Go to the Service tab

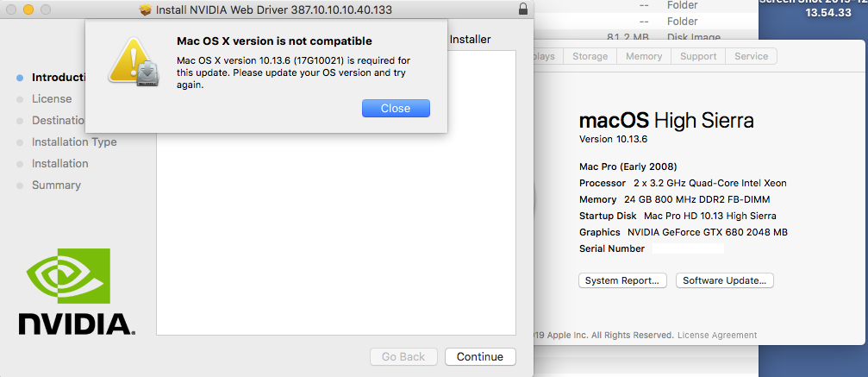tap(751, 56)
